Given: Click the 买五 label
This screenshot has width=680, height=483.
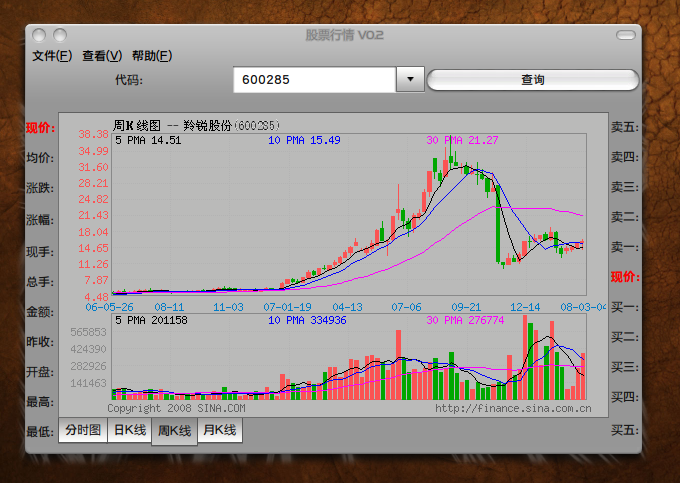Looking at the screenshot, I should click(625, 430).
